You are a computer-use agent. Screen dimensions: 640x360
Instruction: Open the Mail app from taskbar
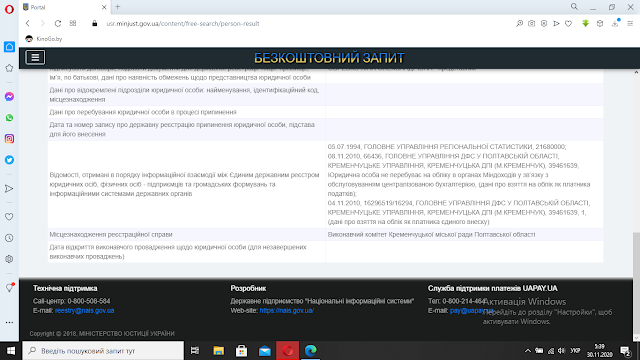point(264,351)
